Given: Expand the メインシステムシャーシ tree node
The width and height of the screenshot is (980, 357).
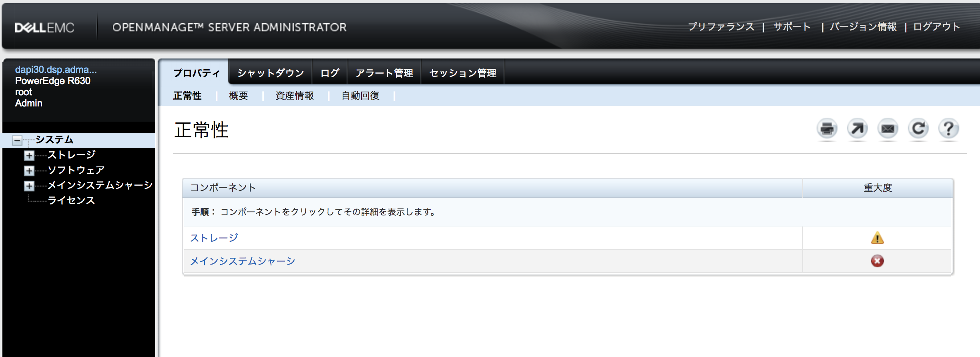Looking at the screenshot, I should [x=29, y=186].
